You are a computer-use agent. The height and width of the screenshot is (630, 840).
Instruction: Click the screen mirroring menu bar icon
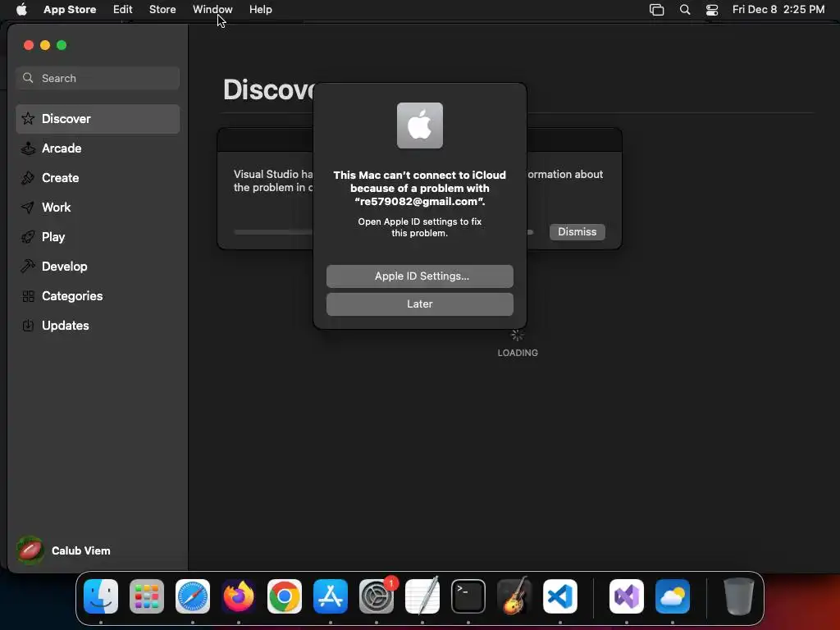(656, 10)
